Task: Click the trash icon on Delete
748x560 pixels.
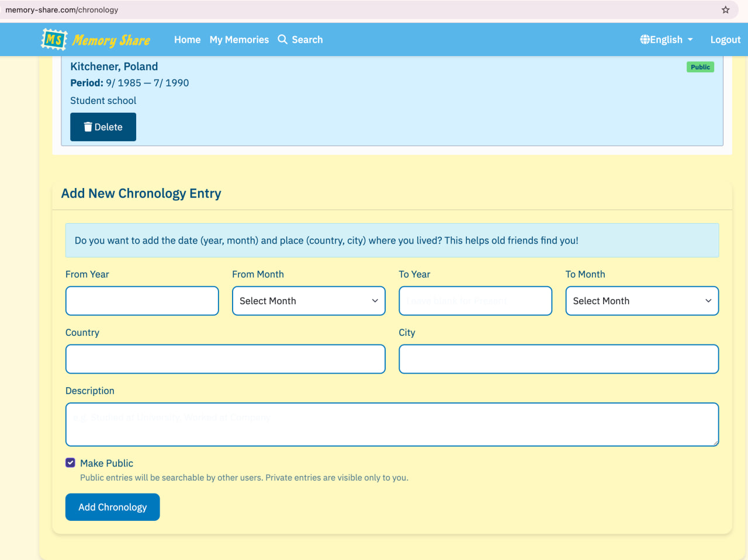Action: 88,127
